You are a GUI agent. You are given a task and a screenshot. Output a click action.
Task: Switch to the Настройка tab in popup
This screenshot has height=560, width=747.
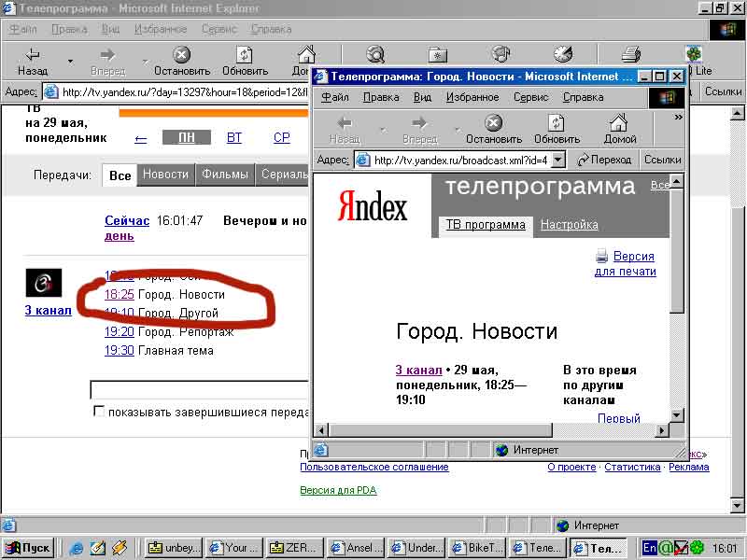(x=570, y=224)
